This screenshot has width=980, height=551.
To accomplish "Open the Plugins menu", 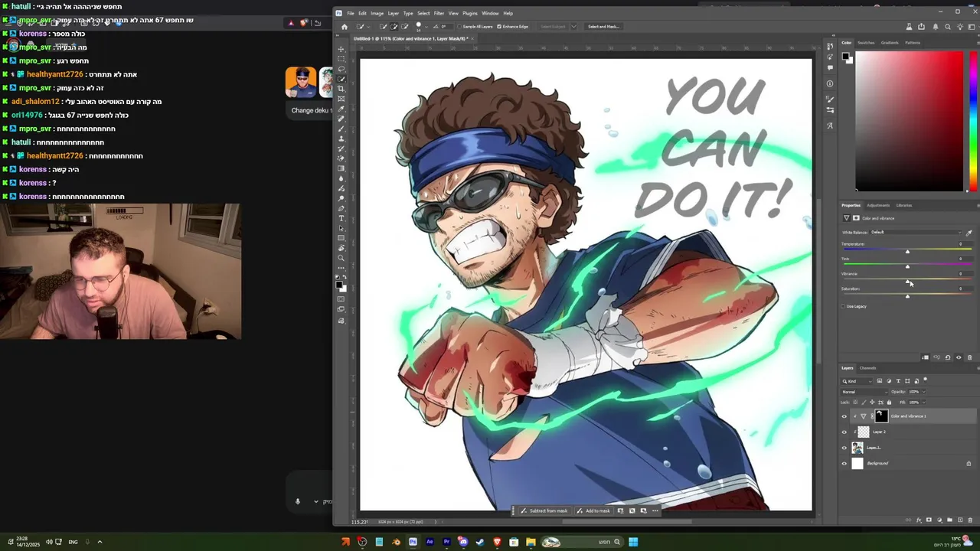I will (x=470, y=13).
